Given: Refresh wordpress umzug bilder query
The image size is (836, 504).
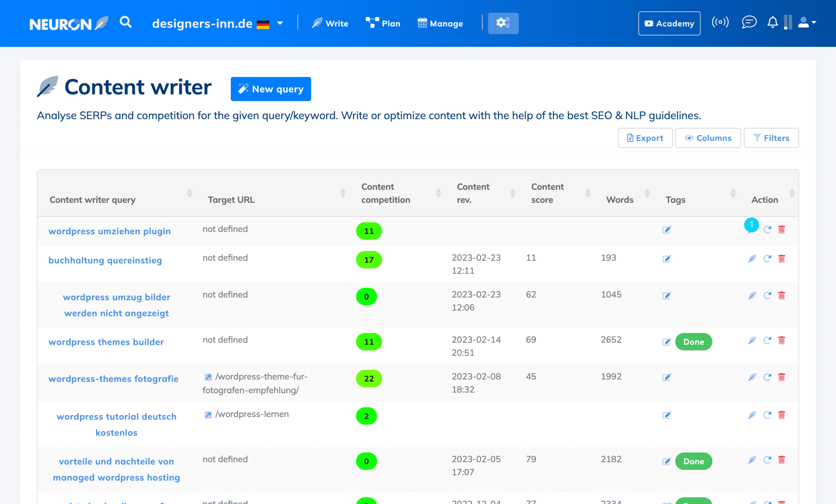Looking at the screenshot, I should point(767,295).
